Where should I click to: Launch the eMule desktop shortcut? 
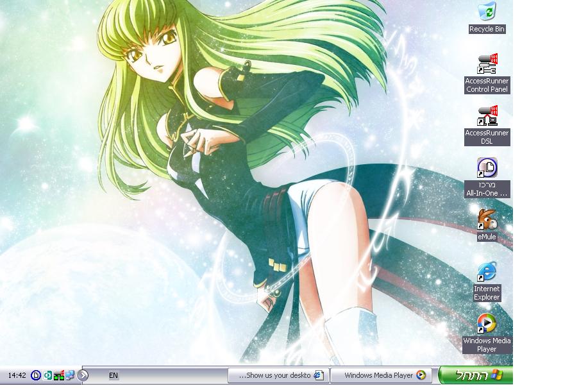point(487,220)
